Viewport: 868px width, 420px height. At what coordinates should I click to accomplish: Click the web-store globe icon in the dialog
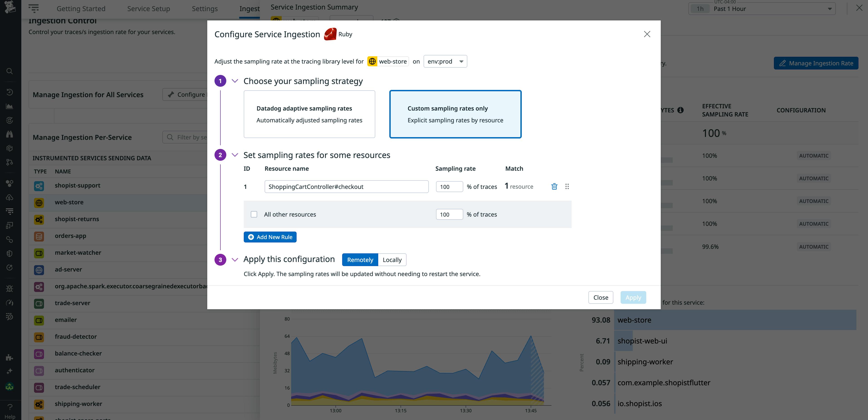tap(372, 61)
